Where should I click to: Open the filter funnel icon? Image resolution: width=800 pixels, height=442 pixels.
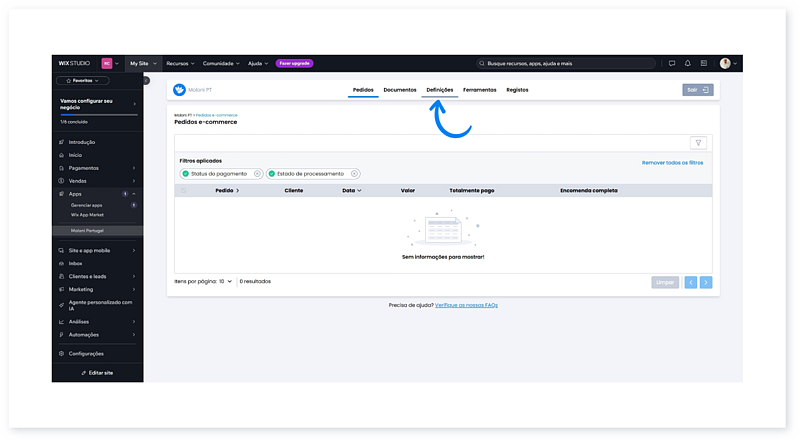point(699,143)
